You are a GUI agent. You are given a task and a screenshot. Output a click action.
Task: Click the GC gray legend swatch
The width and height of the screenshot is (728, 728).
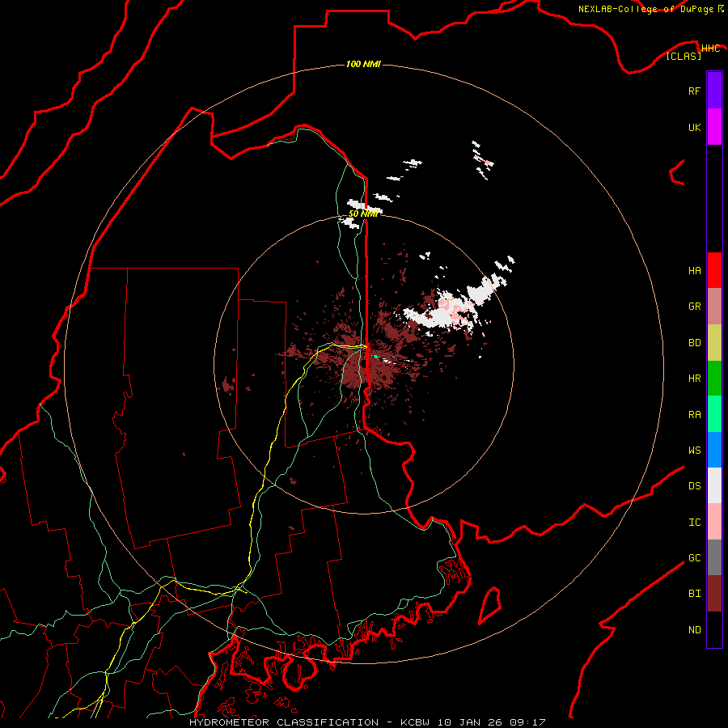click(x=714, y=557)
